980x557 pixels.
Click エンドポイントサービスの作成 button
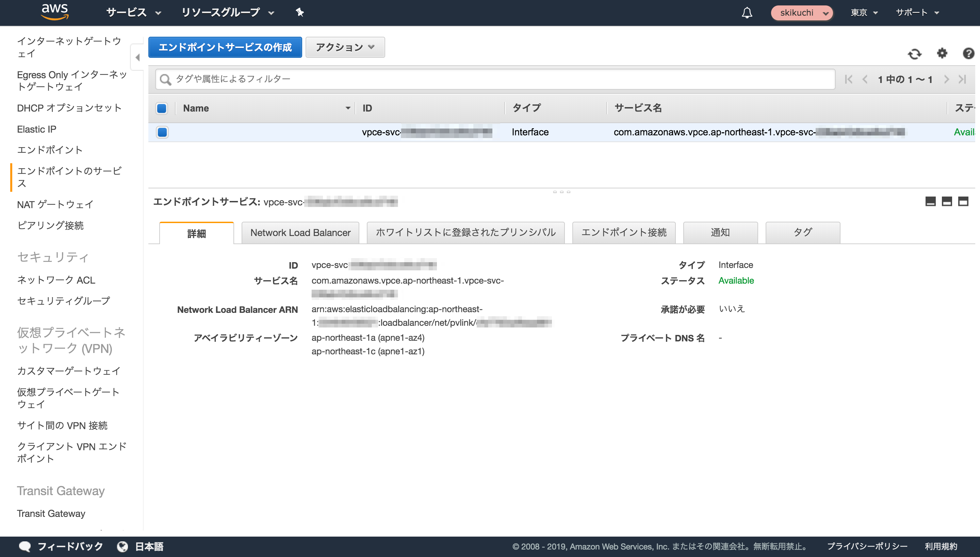pyautogui.click(x=225, y=47)
